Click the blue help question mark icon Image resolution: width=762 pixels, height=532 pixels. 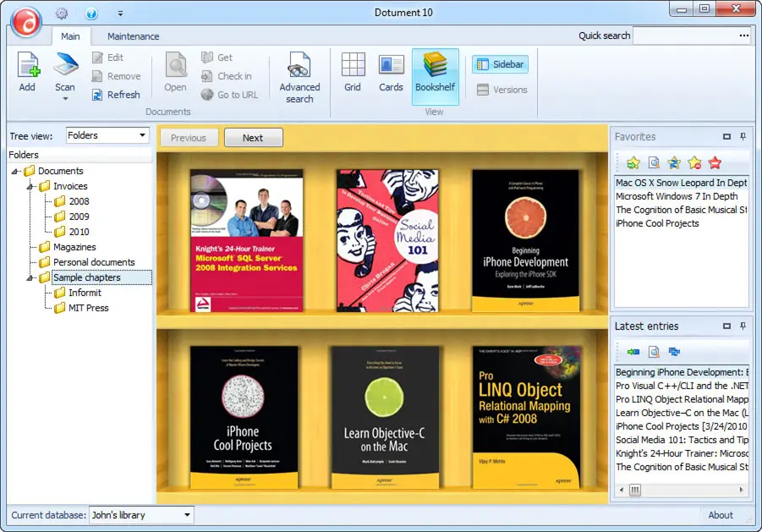pos(90,14)
